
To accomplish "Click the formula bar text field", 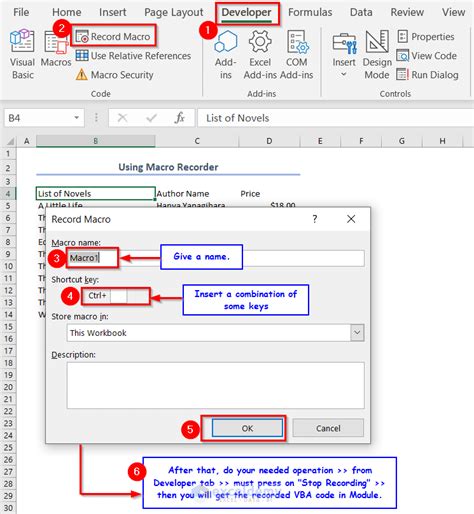I will point(336,118).
